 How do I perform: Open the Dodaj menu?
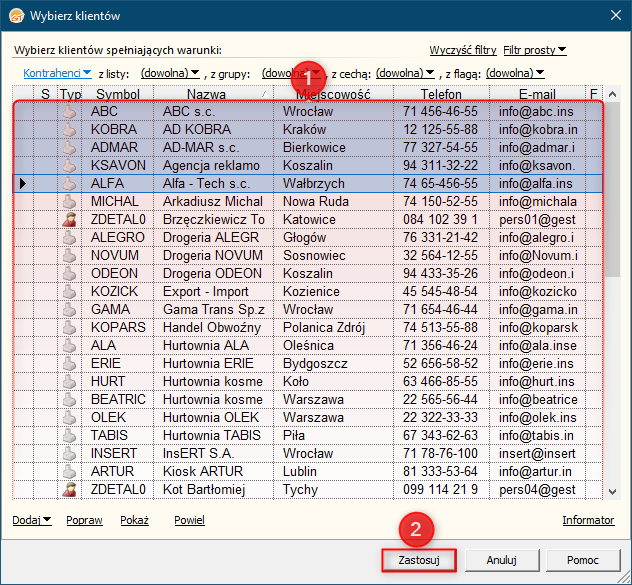tap(33, 520)
